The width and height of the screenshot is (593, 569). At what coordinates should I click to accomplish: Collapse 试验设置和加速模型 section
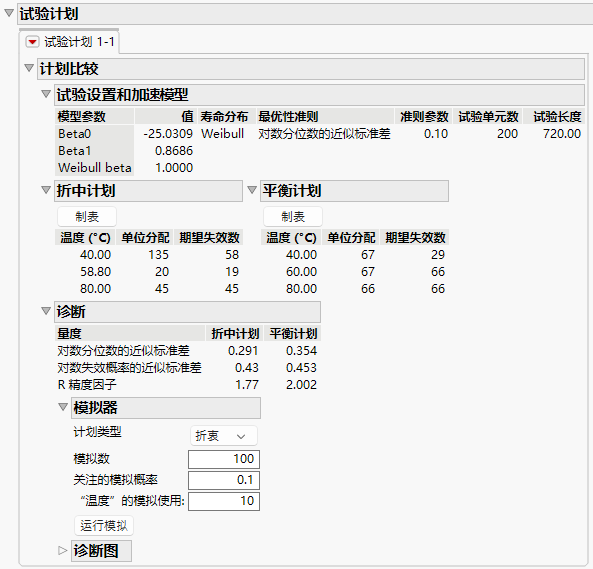46,94
